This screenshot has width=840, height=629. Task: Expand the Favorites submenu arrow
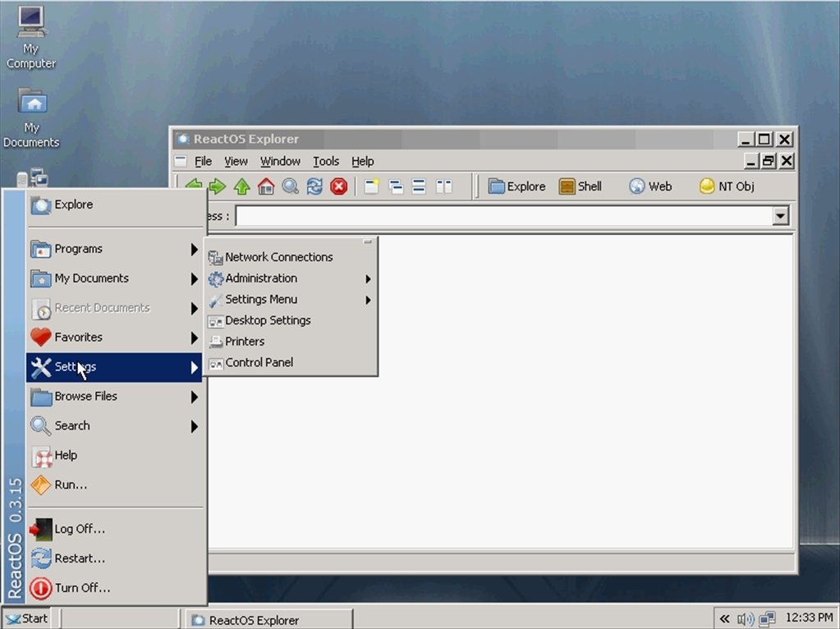[x=195, y=337]
